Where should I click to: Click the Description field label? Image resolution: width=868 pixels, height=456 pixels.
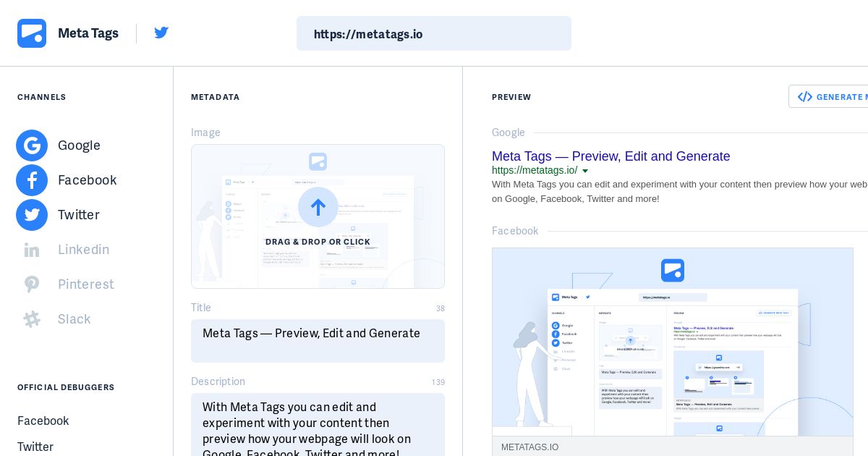tap(218, 381)
